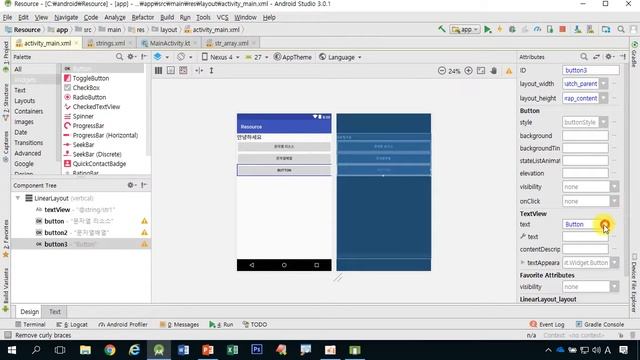The height and width of the screenshot is (360, 640).
Task: Search Attributes with magnifier icon
Action: tap(584, 57)
